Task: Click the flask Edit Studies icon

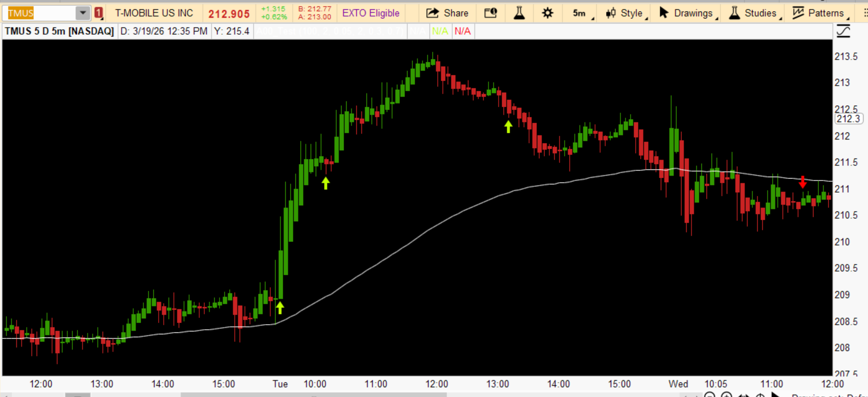Action: pyautogui.click(x=519, y=13)
